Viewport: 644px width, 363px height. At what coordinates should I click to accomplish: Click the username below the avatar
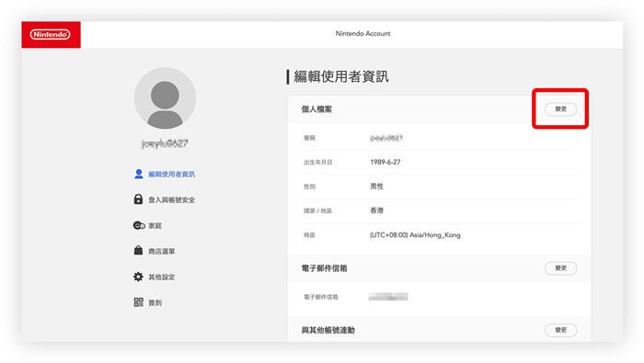(x=165, y=143)
